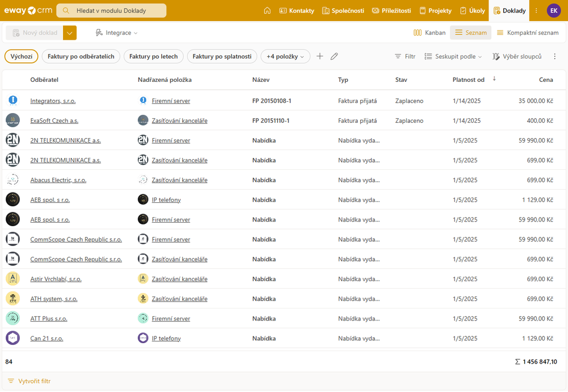The height and width of the screenshot is (392, 568).
Task: Click the EK user avatar
Action: pos(554,10)
